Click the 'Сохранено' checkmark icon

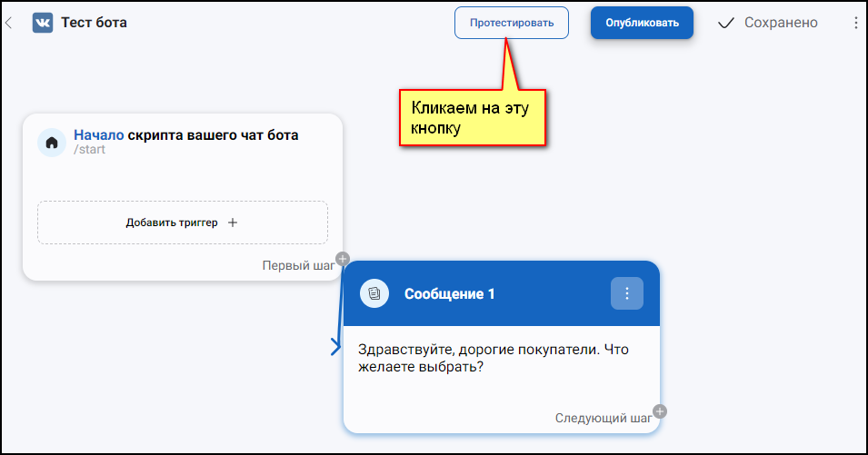(725, 23)
